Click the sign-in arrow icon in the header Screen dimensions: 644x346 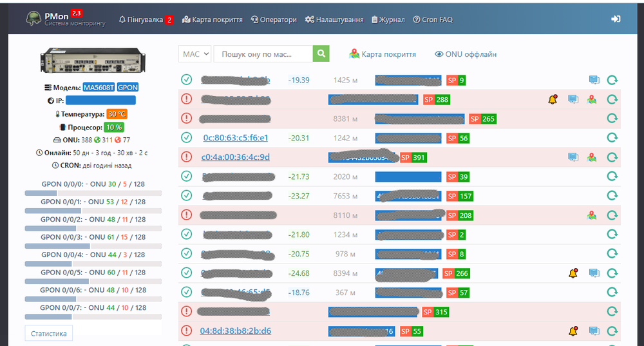(616, 19)
